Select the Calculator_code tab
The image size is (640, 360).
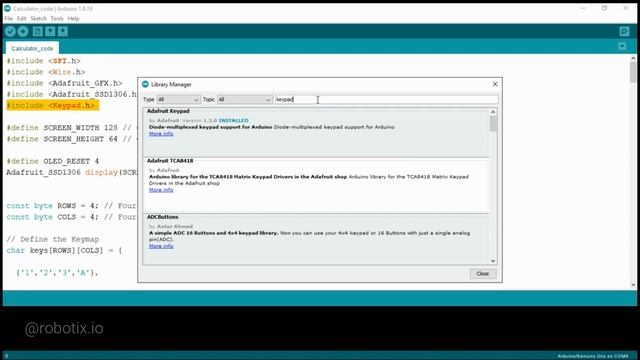32,48
